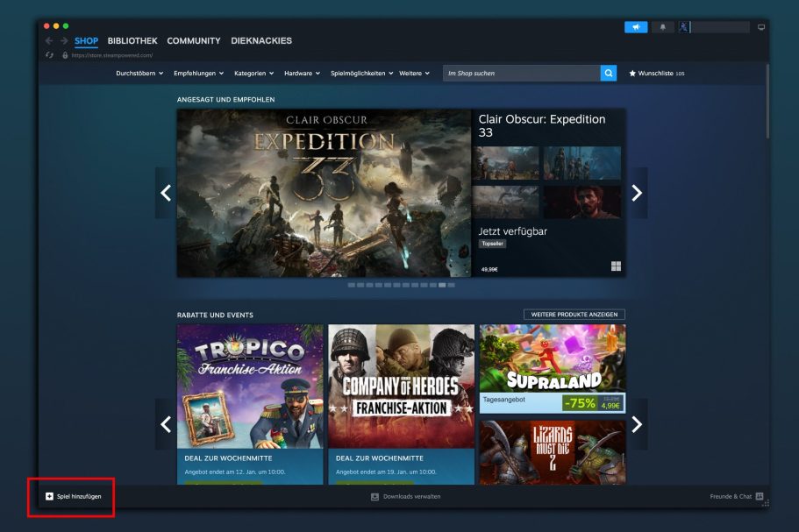This screenshot has width=799, height=532.
Task: Open the account name dropdown next to avatar
Action: pos(720,27)
